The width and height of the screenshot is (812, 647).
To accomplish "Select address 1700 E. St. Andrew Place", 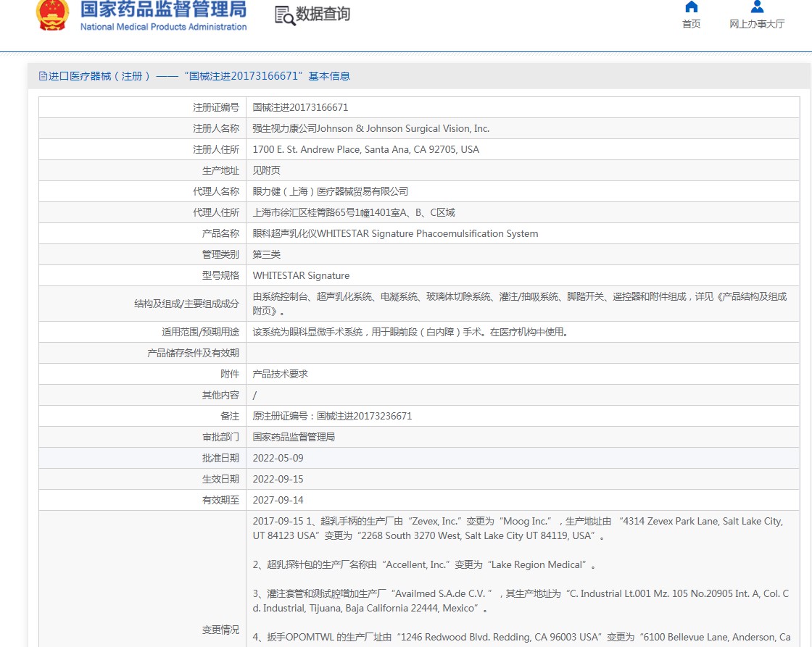I will click(365, 149).
